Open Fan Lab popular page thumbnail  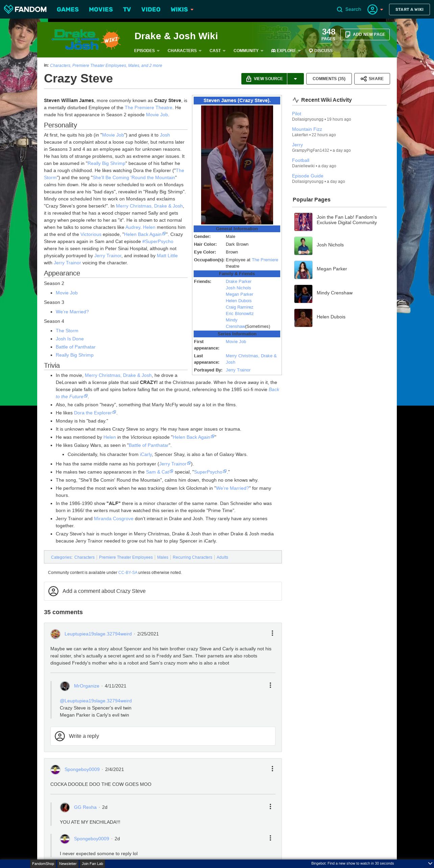point(303,222)
